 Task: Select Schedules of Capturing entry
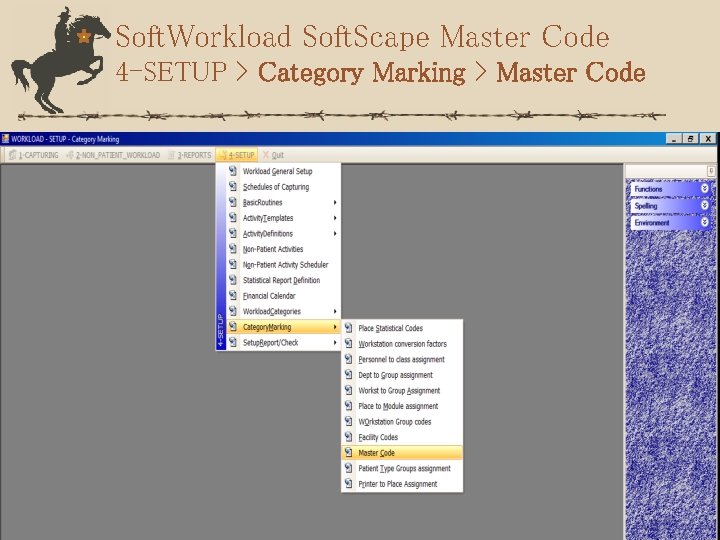pyautogui.click(x=284, y=187)
